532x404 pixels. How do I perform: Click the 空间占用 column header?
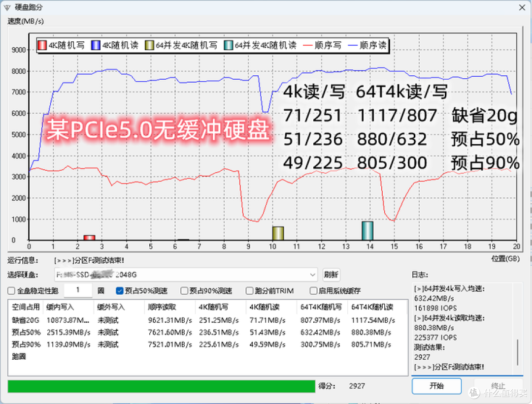click(x=26, y=307)
